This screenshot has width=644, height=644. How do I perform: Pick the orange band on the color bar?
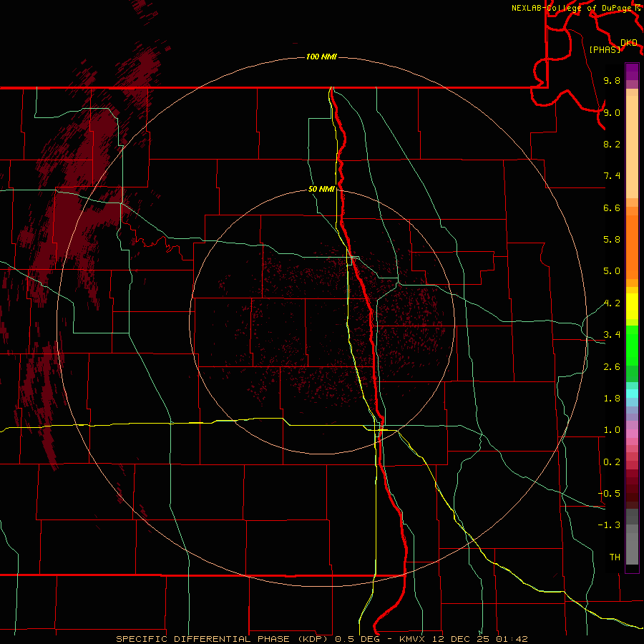pos(632,246)
